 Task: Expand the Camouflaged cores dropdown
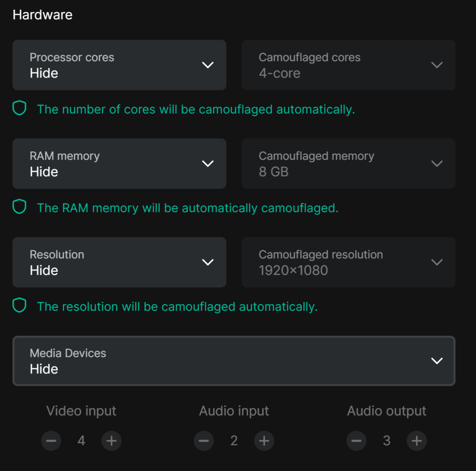(x=348, y=65)
